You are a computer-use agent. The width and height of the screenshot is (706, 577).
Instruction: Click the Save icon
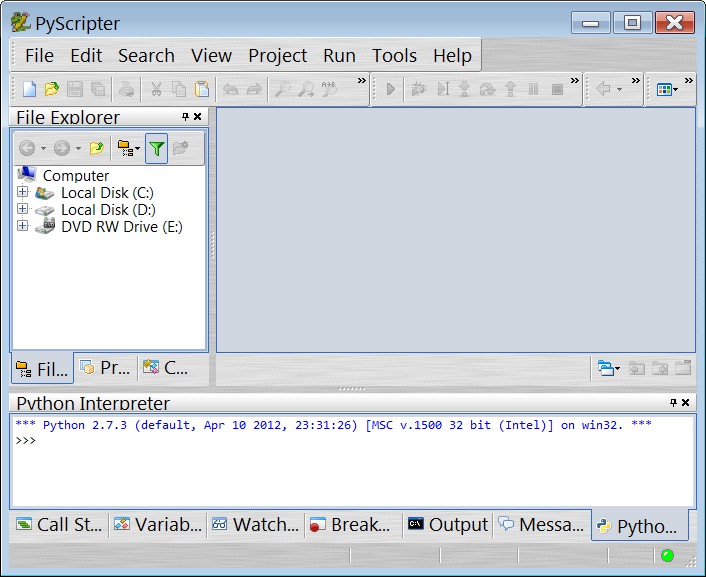[x=75, y=89]
